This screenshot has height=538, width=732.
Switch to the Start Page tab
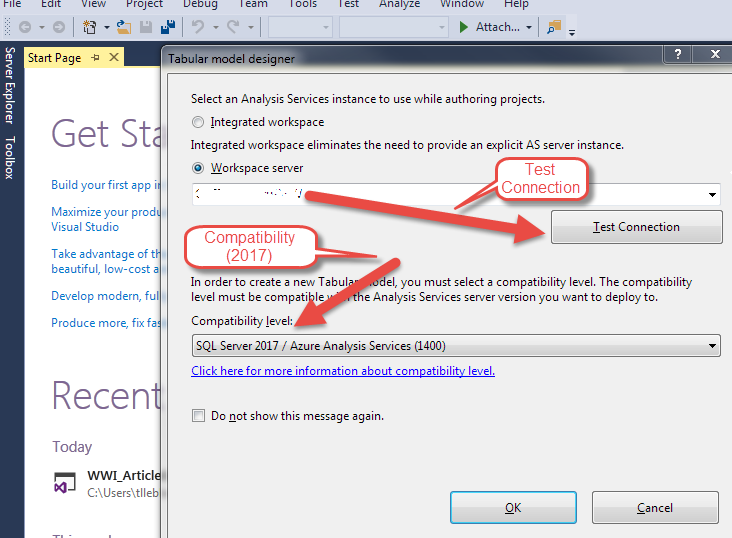click(x=54, y=58)
